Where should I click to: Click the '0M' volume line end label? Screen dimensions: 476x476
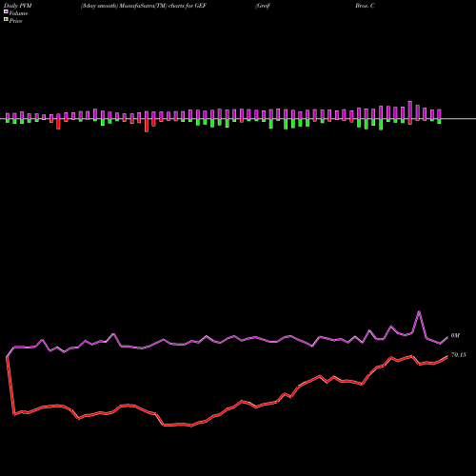(x=455, y=336)
